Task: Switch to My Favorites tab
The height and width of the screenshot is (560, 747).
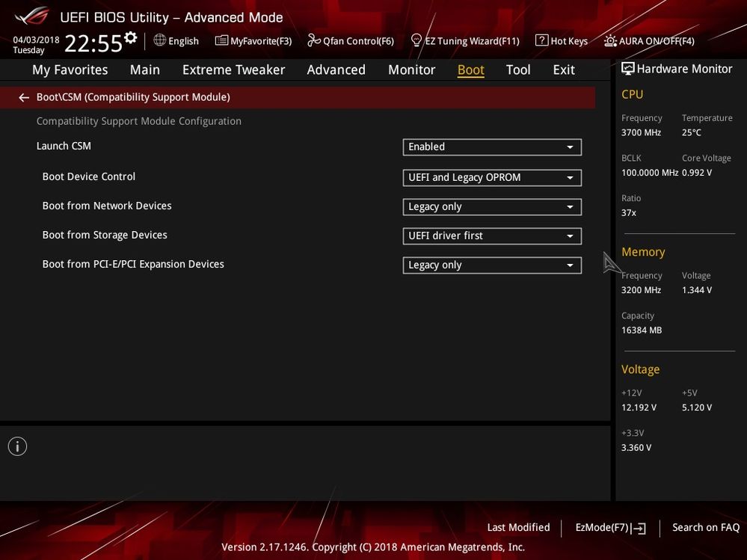Action: [x=70, y=70]
